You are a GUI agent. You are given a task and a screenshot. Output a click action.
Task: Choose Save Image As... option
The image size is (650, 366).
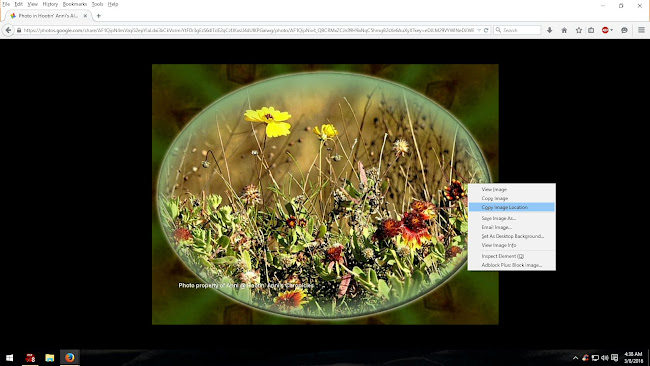pyautogui.click(x=512, y=218)
